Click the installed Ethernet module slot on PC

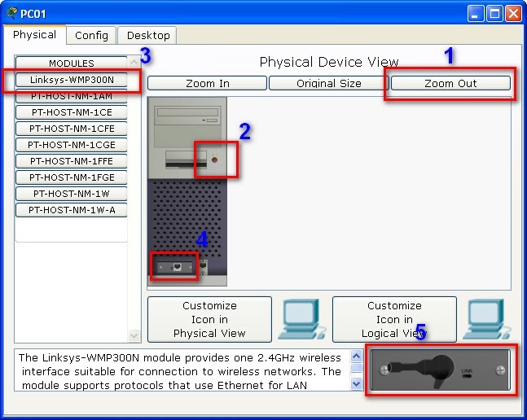pyautogui.click(x=174, y=267)
